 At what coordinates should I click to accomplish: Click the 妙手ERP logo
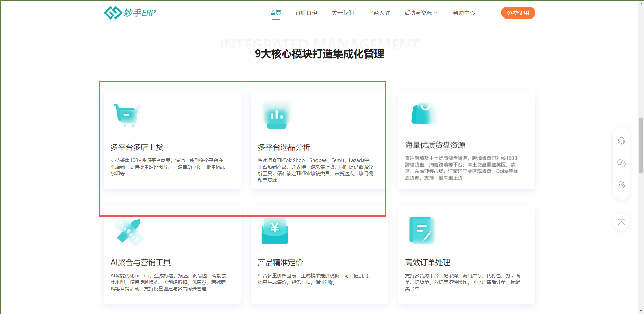point(130,13)
